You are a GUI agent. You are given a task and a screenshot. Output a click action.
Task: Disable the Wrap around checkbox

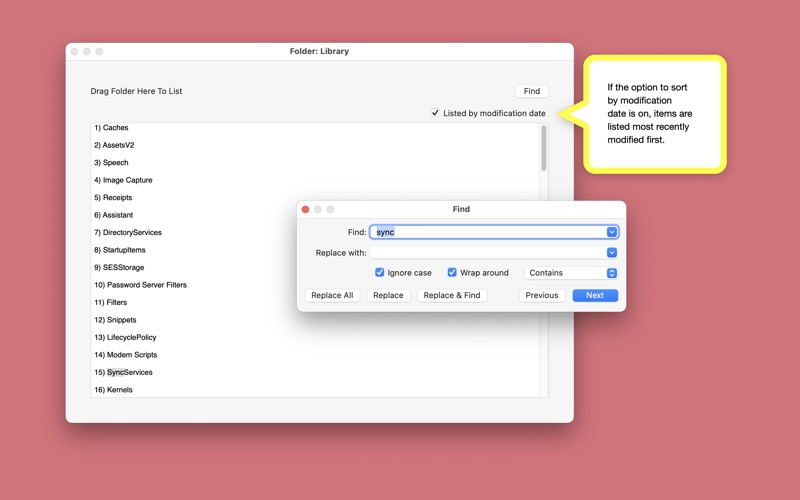tap(452, 272)
